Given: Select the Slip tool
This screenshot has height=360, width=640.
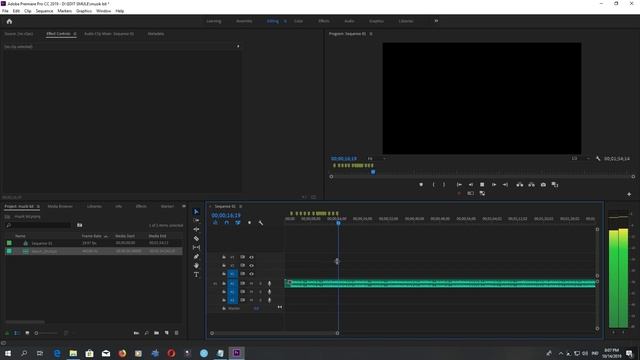Looking at the screenshot, I should (196, 247).
